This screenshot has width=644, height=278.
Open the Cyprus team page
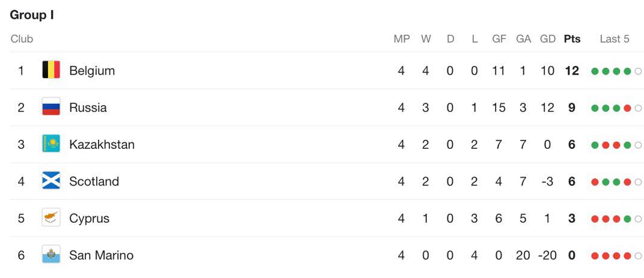[x=89, y=218]
